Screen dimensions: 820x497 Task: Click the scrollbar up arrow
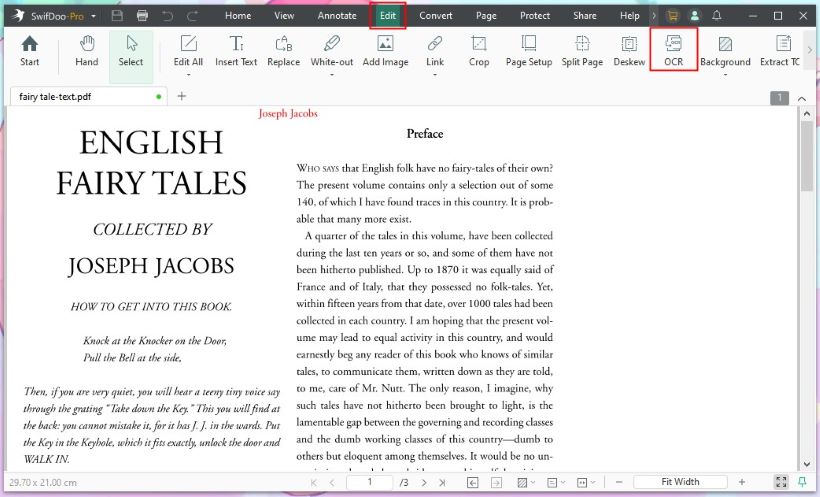pos(806,114)
